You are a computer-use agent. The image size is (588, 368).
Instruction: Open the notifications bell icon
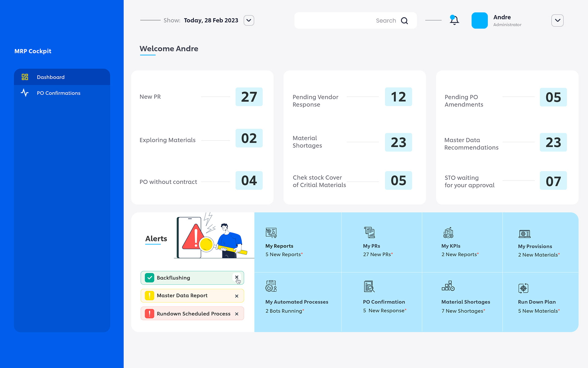tap(454, 20)
